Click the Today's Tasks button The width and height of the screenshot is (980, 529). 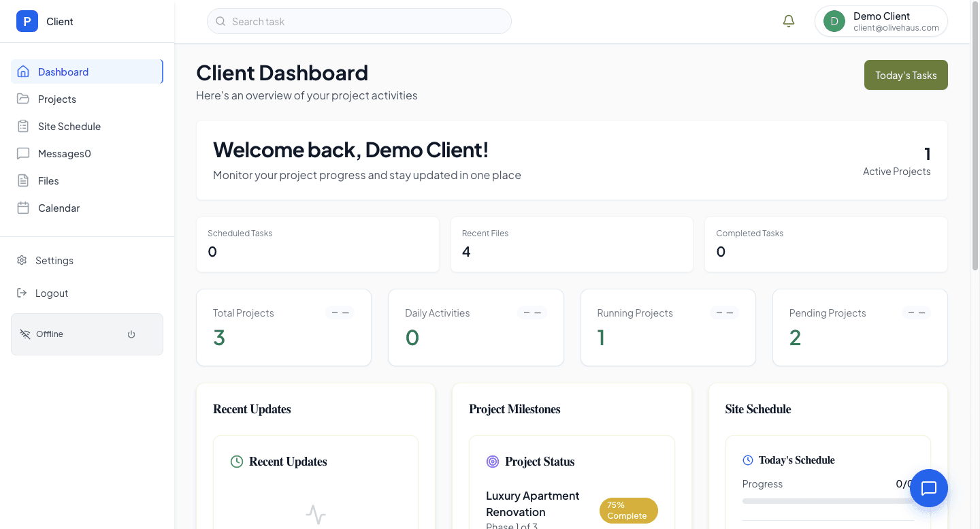pos(906,75)
